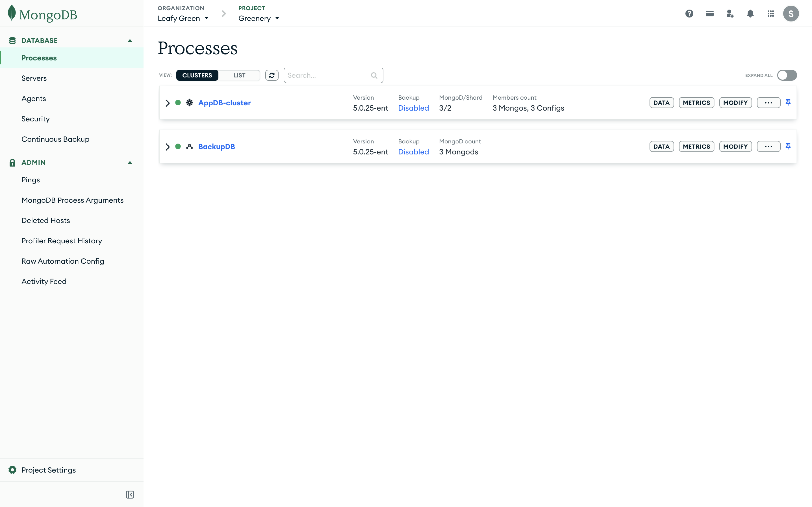812x507 pixels.
Task: Go to Deleted Hosts page
Action: [x=46, y=220]
